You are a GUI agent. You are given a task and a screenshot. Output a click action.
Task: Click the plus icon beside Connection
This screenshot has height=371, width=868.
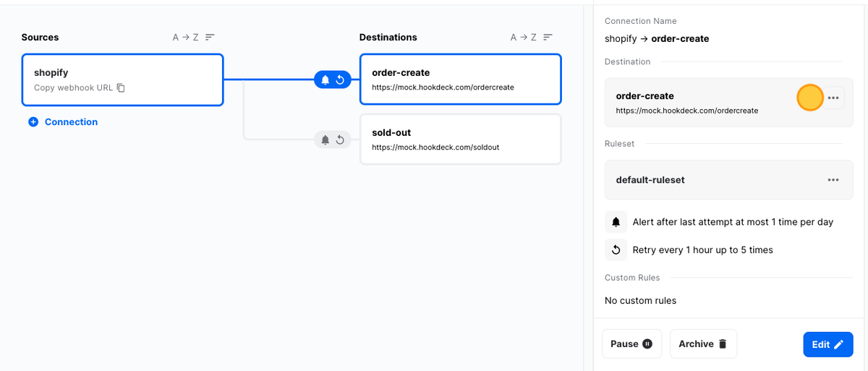pyautogui.click(x=33, y=122)
